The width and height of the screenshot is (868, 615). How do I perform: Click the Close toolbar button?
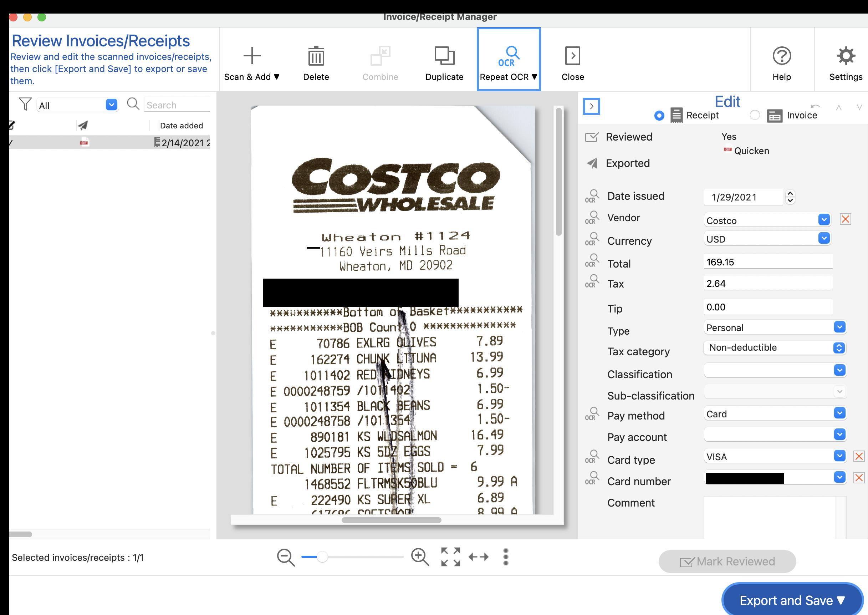pyautogui.click(x=572, y=60)
